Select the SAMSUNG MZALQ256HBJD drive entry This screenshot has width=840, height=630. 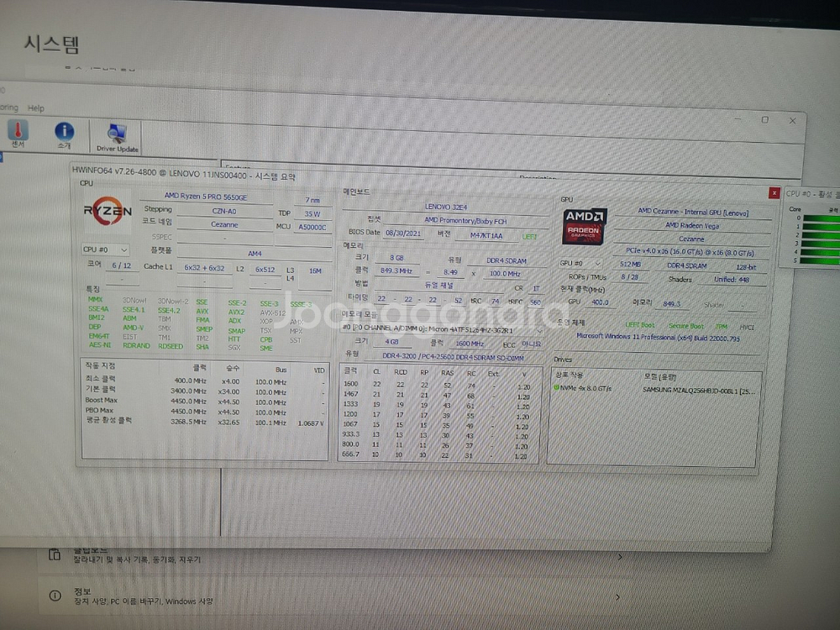(x=699, y=391)
